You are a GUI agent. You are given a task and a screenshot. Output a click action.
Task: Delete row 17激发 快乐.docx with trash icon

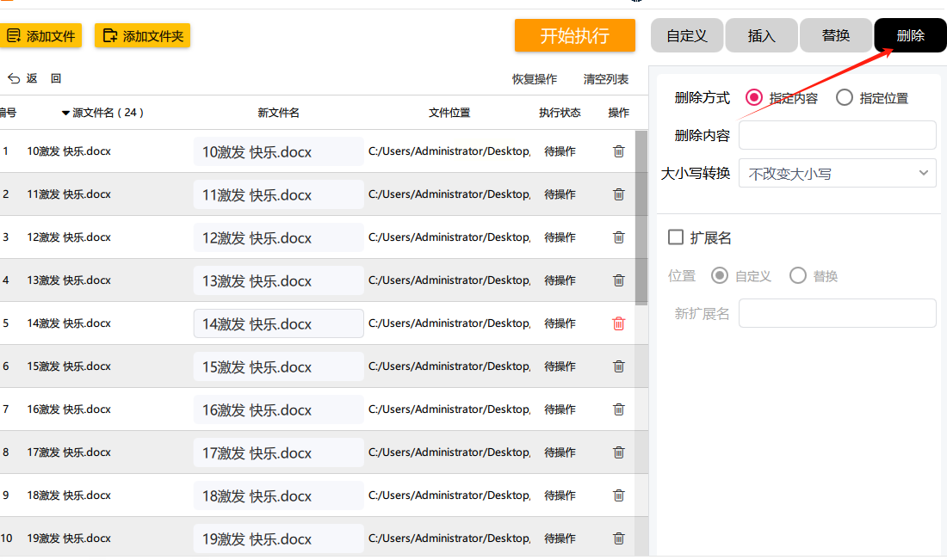point(618,452)
